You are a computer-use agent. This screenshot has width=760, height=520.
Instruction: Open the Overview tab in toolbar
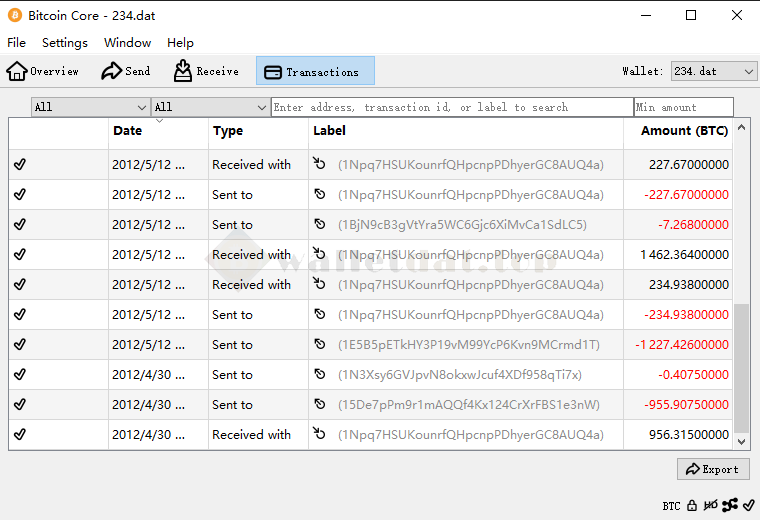click(x=42, y=71)
